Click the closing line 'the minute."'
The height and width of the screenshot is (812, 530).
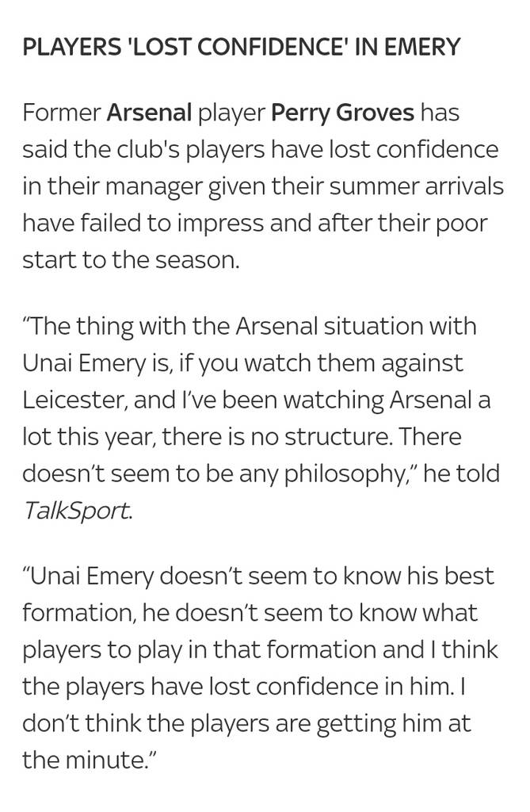89,760
